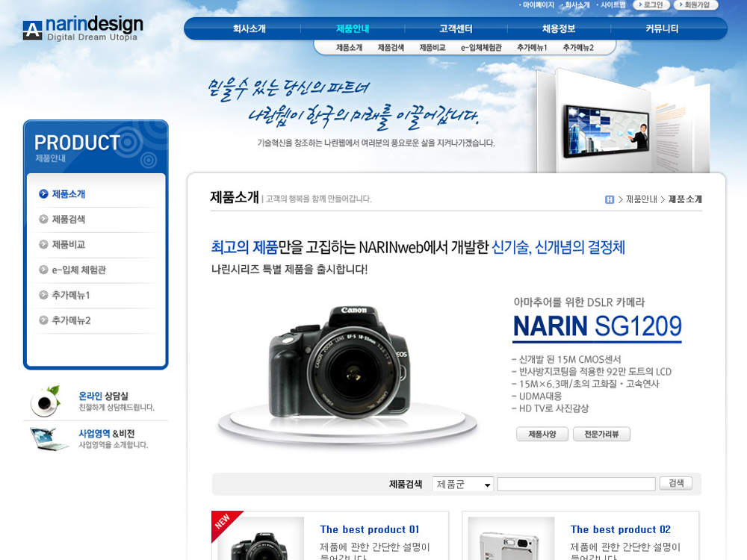This screenshot has width=747, height=560.
Task: Click the arrow bullet beside sidebar 제품소개
Action: pos(43,194)
